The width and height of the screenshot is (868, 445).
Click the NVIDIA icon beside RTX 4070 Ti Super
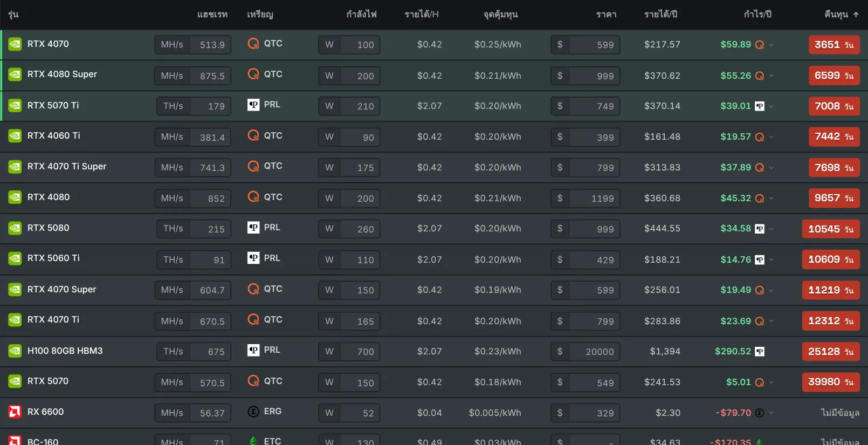15,167
